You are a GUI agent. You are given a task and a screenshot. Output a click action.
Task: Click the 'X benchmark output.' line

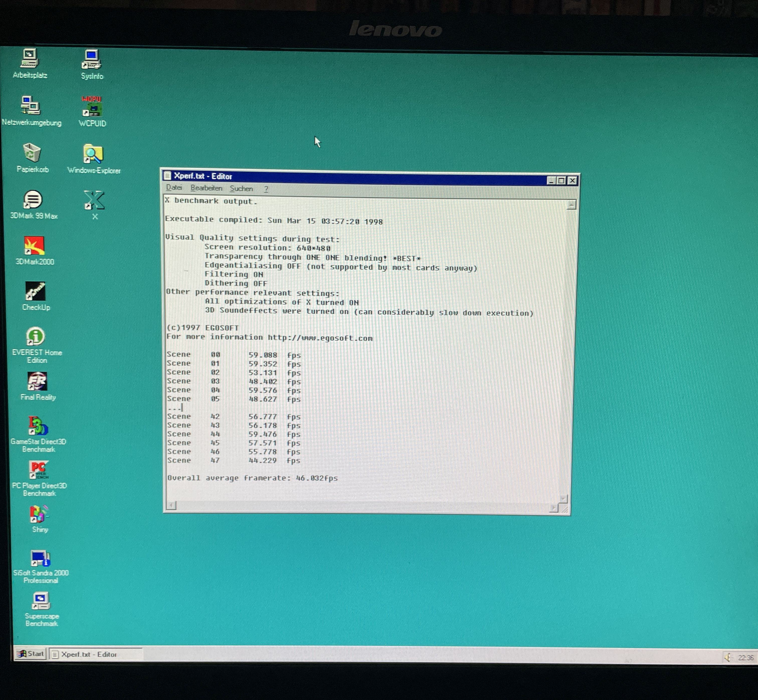pyautogui.click(x=211, y=201)
